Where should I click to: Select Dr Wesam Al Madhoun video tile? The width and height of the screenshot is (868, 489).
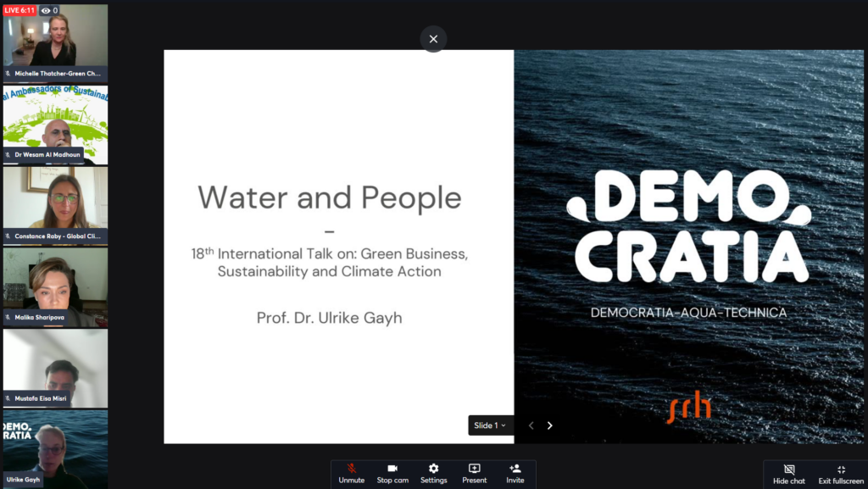click(x=55, y=125)
